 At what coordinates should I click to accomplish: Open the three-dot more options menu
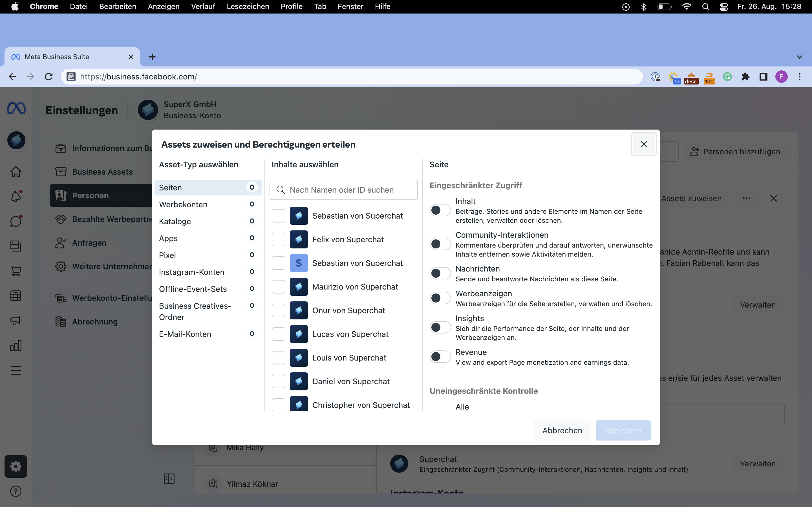point(746,199)
